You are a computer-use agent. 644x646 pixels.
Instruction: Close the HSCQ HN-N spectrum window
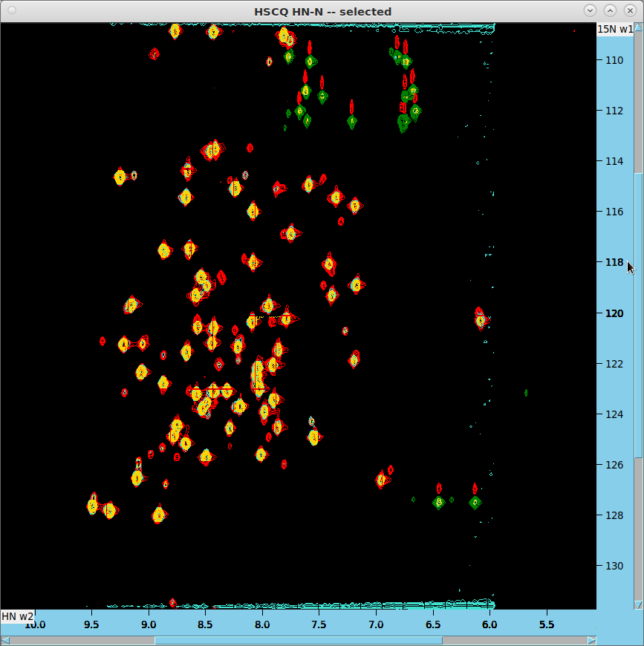pos(630,10)
